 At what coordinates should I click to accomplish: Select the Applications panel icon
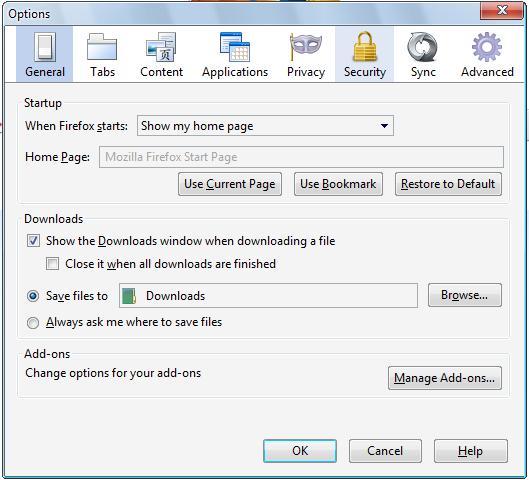coord(235,47)
